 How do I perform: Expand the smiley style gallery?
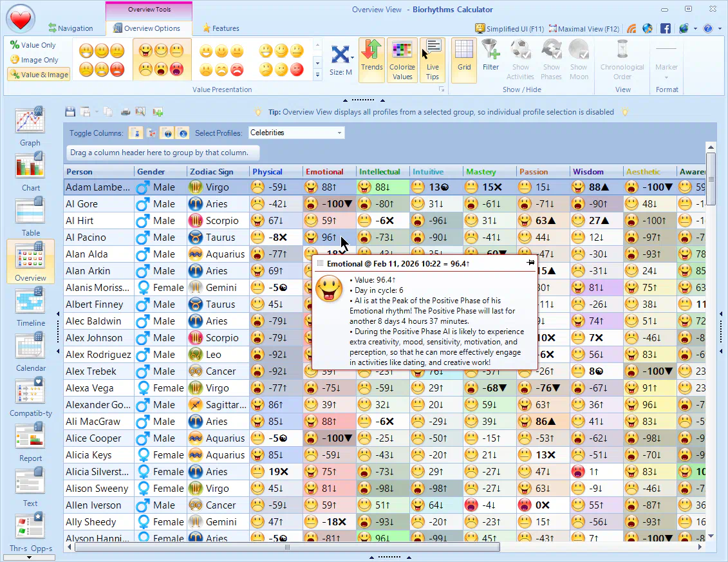(317, 75)
